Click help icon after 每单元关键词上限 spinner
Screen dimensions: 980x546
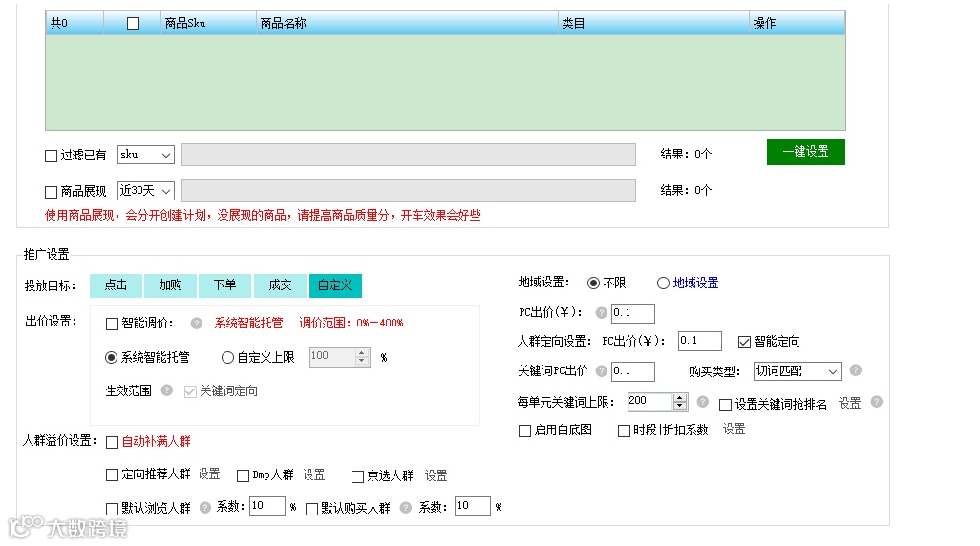point(702,402)
